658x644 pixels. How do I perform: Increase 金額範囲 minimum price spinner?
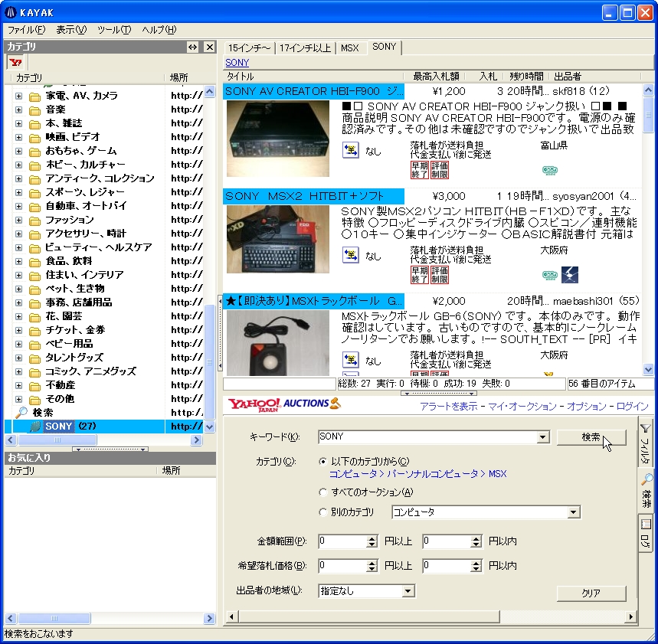pos(372,538)
